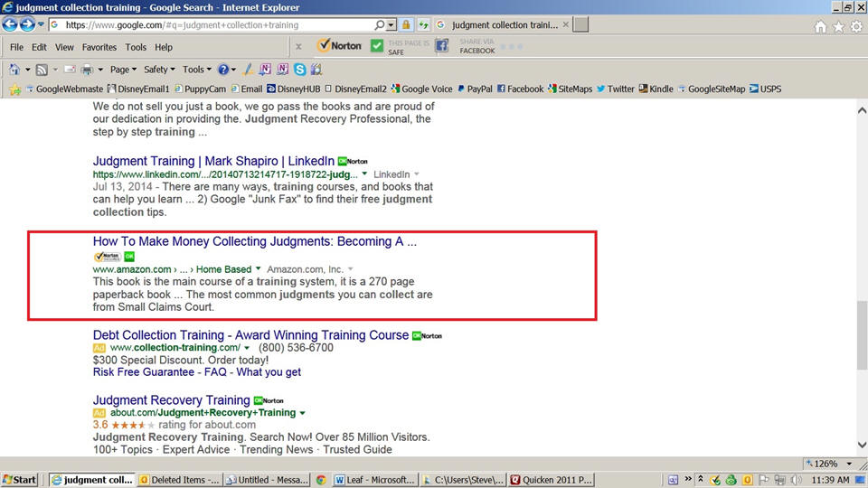
Task: Click the Refresh button beside address bar
Action: [x=423, y=24]
